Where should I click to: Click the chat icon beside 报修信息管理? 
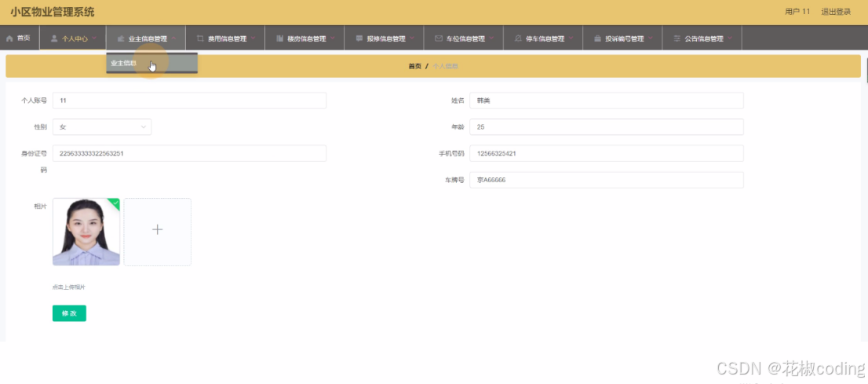pos(359,38)
